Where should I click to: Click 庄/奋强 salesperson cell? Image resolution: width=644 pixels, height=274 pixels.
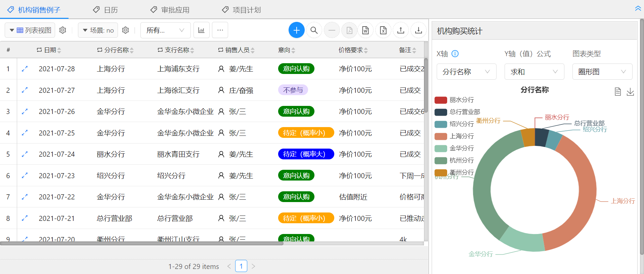pyautogui.click(x=241, y=90)
